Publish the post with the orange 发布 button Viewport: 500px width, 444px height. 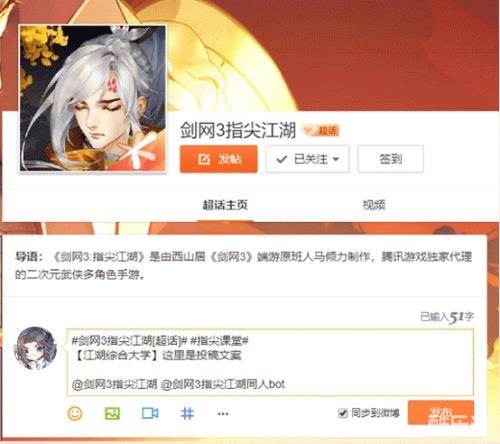[x=441, y=413]
